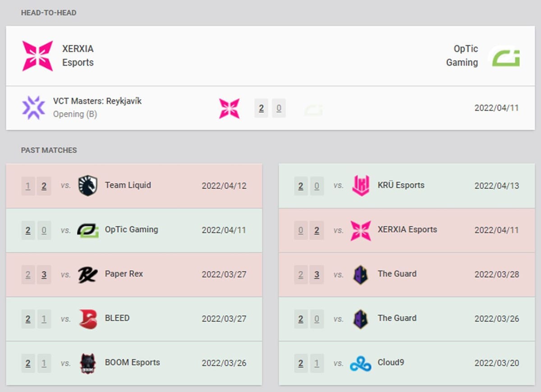The height and width of the screenshot is (392, 541).
Task: Click the BLEED team logo
Action: click(87, 318)
